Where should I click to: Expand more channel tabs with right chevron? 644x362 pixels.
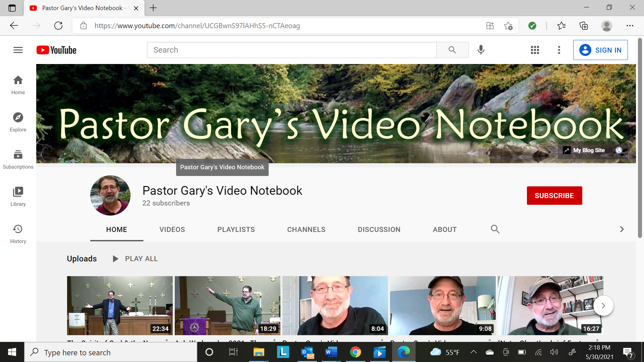622,229
